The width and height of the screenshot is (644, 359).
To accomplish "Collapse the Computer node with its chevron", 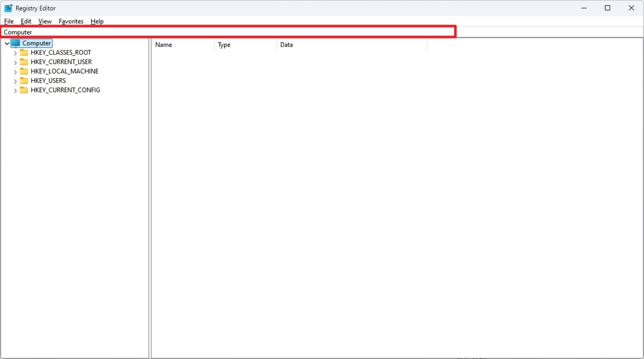I will (6, 43).
